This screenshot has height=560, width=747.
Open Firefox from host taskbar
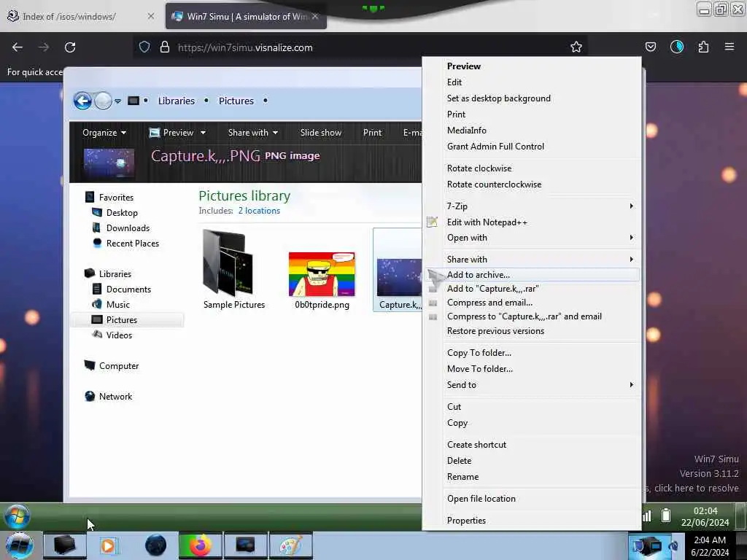pyautogui.click(x=200, y=545)
